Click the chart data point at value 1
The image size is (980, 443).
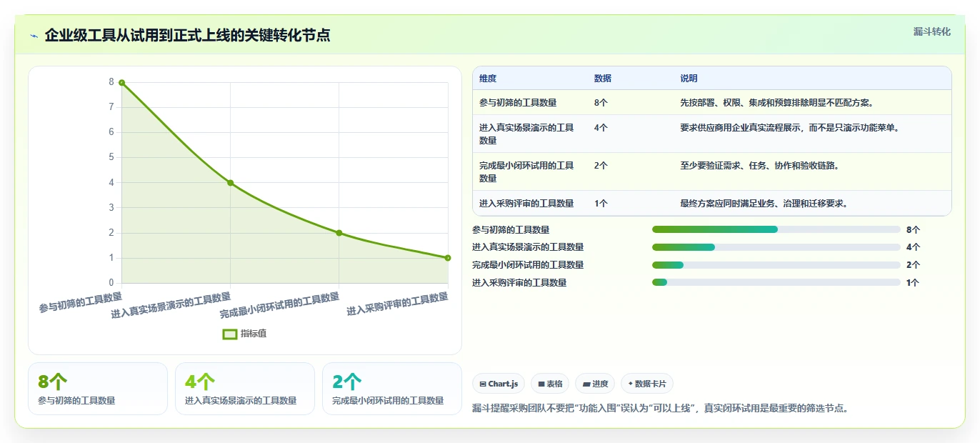click(x=448, y=258)
